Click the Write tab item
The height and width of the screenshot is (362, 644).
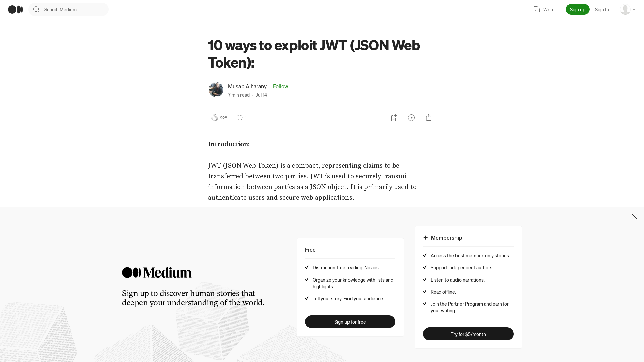[544, 9]
